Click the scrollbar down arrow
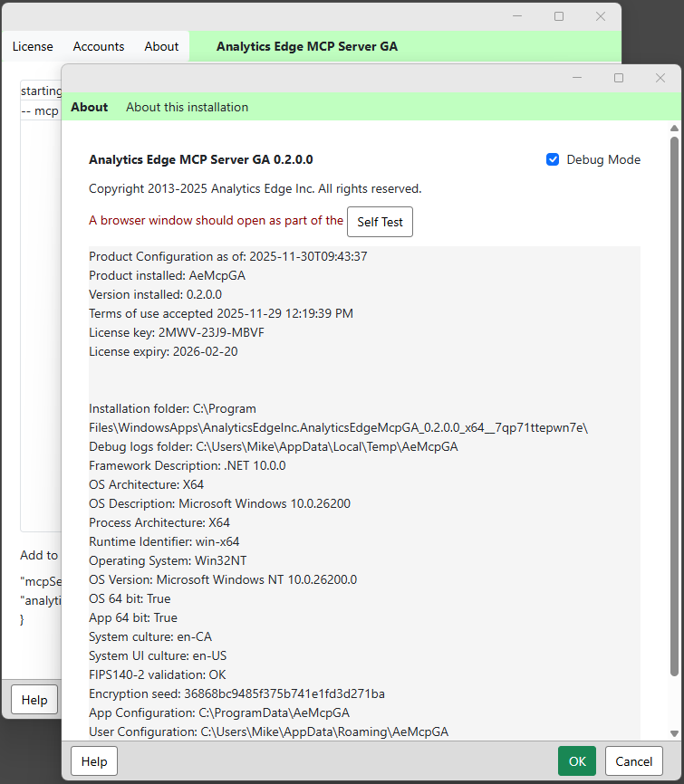The width and height of the screenshot is (684, 784). coord(674,733)
